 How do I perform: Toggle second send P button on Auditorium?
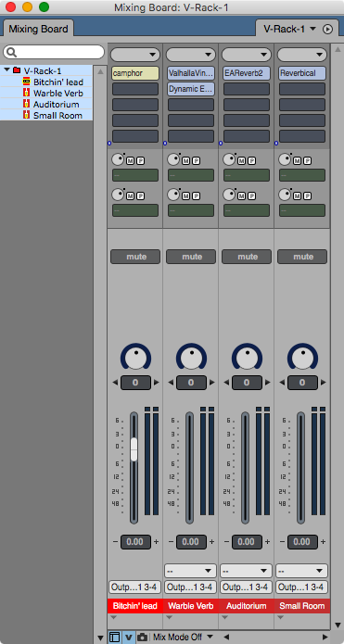251,196
